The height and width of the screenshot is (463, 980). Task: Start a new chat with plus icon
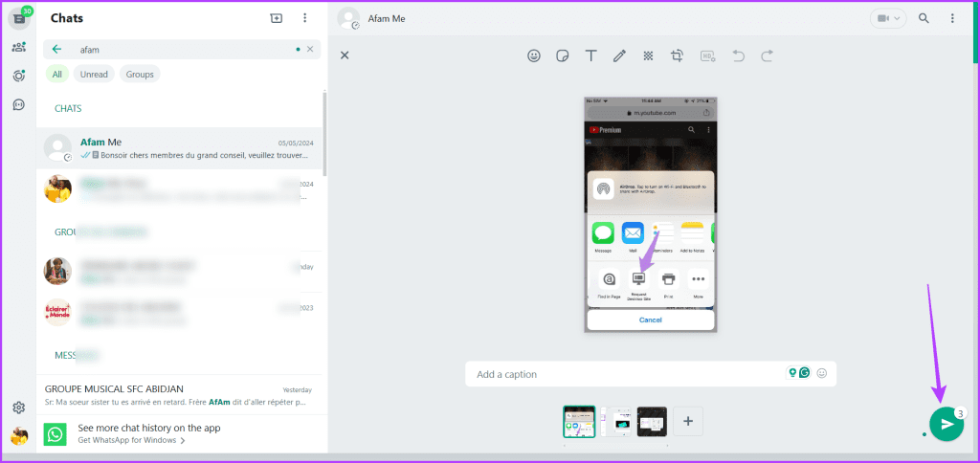277,18
